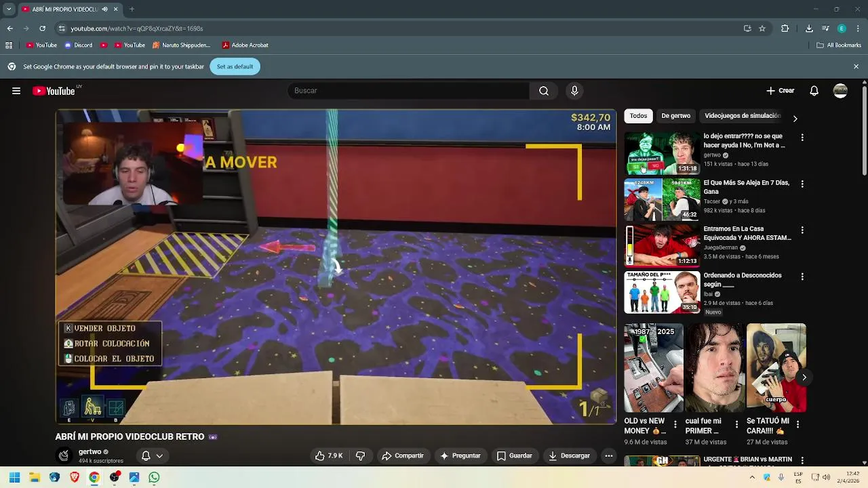Click the Buscar search field
Viewport: 868px width, 488px height.
[408, 91]
